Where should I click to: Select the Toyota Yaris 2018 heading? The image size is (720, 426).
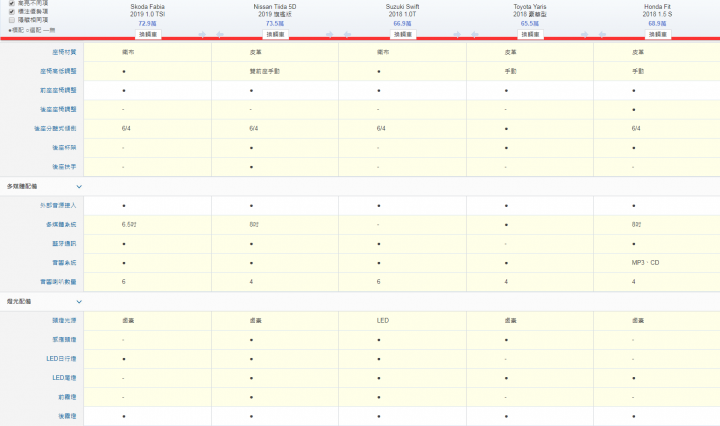click(530, 11)
